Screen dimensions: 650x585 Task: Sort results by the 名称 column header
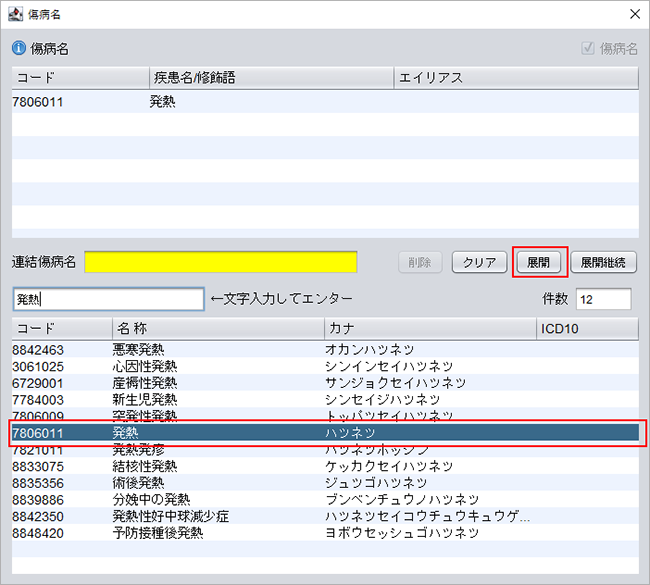tap(217, 328)
